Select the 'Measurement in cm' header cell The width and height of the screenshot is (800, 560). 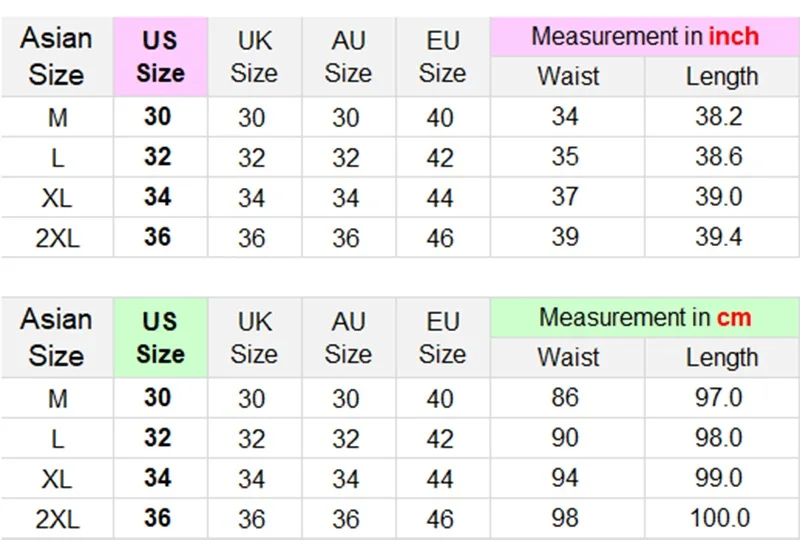coord(645,317)
